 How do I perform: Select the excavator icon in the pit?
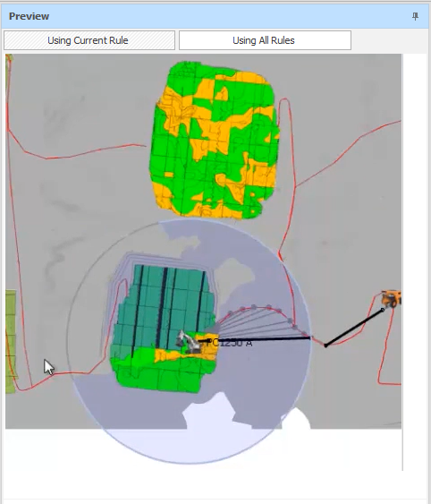(x=189, y=342)
